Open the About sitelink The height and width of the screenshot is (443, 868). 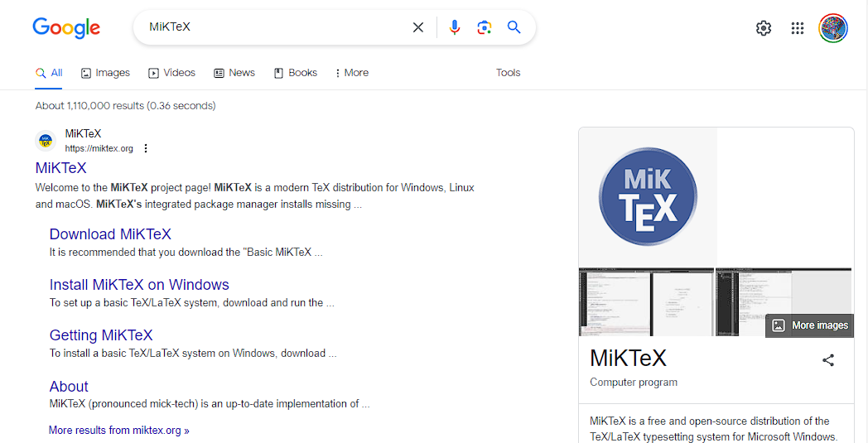coord(69,386)
